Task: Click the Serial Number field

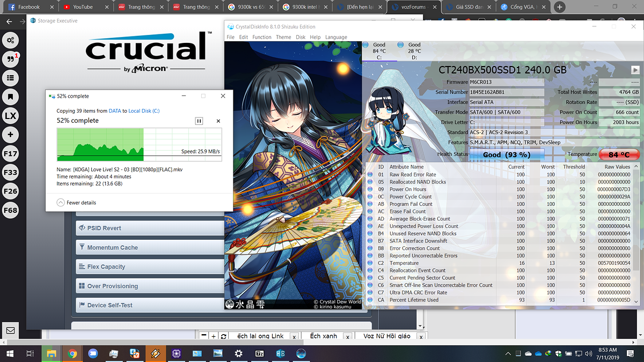Action: pyautogui.click(x=507, y=92)
